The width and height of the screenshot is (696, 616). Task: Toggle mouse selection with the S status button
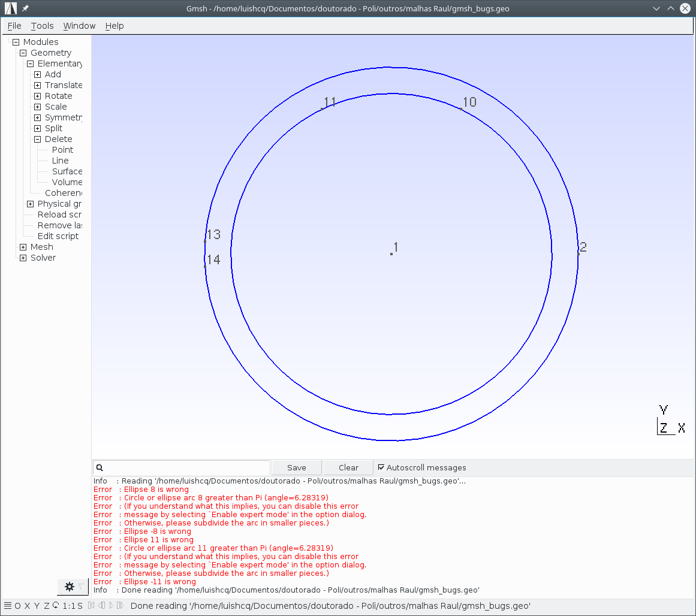point(80,606)
